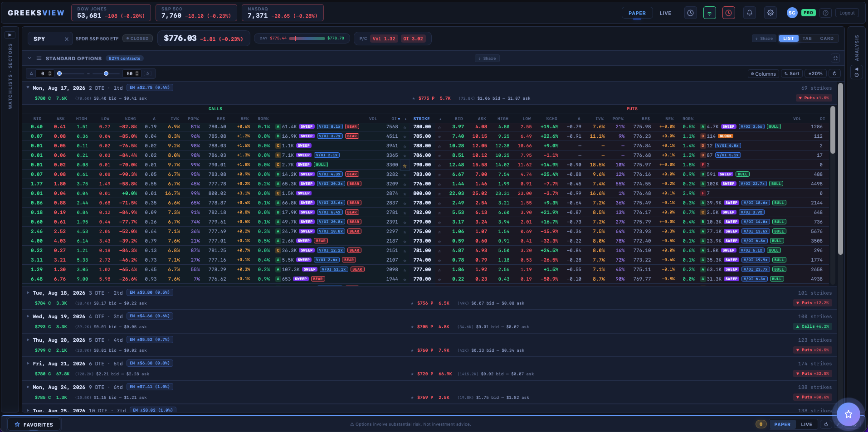
Task: Open the settings gear in the header
Action: point(770,13)
